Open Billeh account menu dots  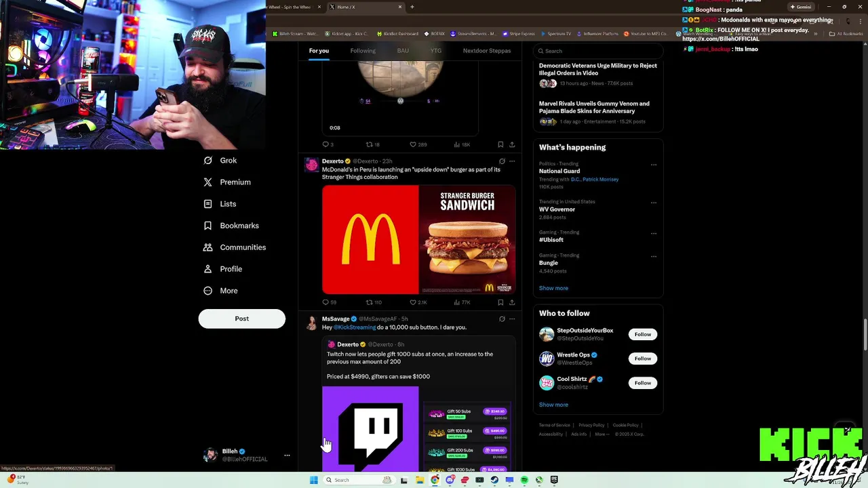click(x=287, y=455)
